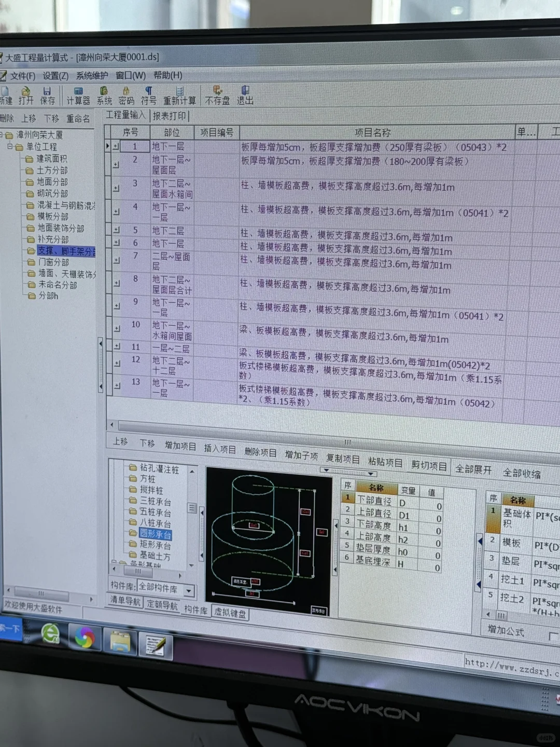The height and width of the screenshot is (747, 560).
Task: Open the 全部构件库 dropdown list
Action: [x=189, y=591]
